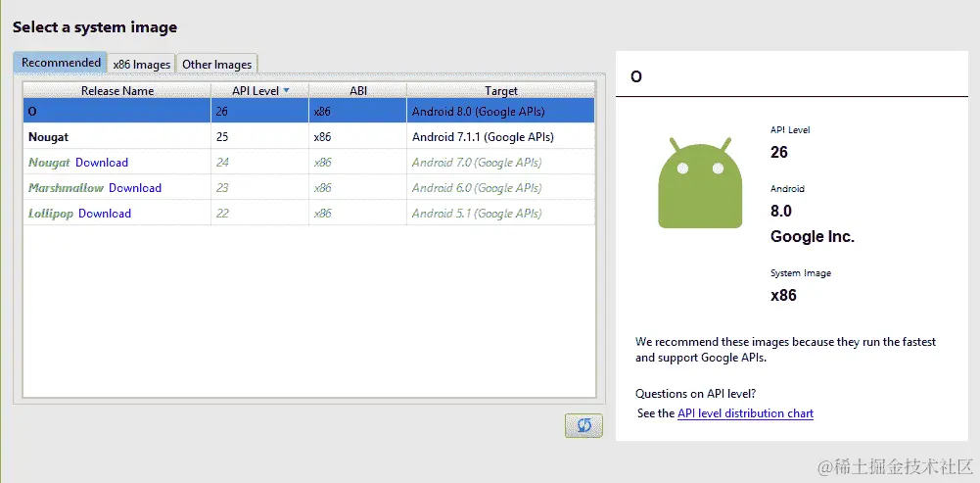The image size is (980, 483).
Task: Click the 8.0 Android version value
Action: (x=781, y=211)
